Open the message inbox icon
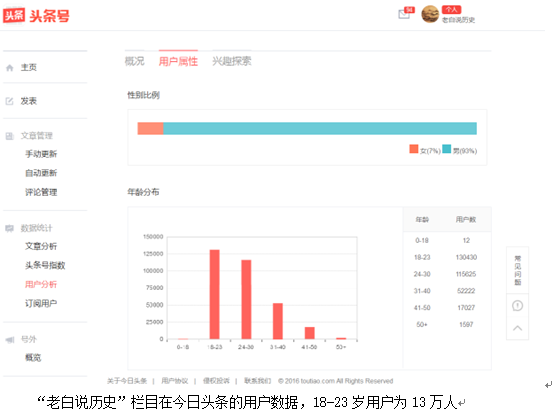553x413 pixels. pos(404,14)
